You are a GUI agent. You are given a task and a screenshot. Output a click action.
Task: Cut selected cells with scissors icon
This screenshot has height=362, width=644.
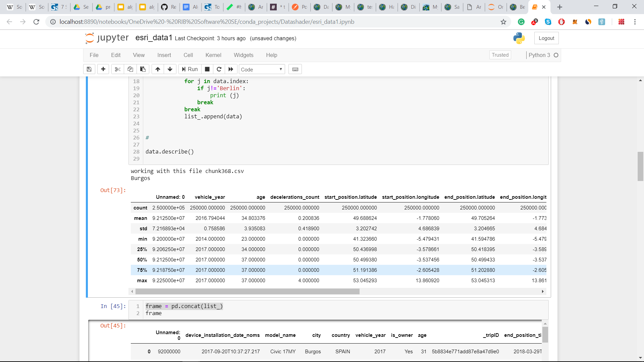point(117,69)
